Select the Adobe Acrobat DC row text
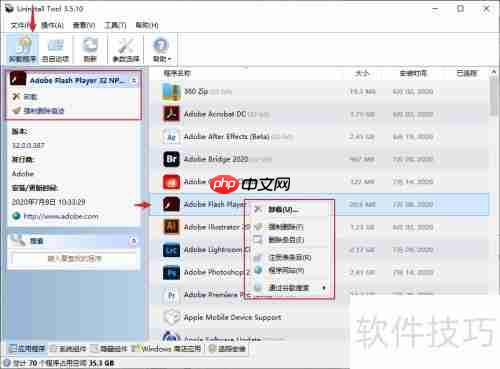The image size is (500, 369). click(x=215, y=114)
